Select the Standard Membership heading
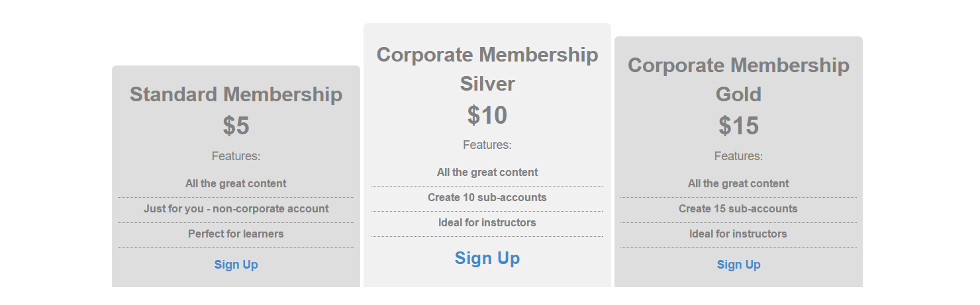980x305 pixels. click(x=236, y=94)
